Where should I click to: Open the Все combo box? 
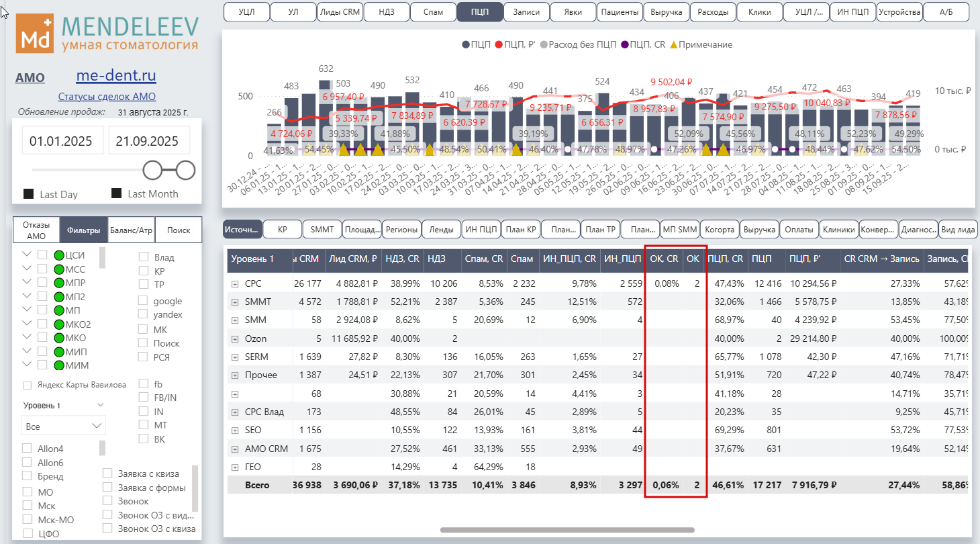63,426
